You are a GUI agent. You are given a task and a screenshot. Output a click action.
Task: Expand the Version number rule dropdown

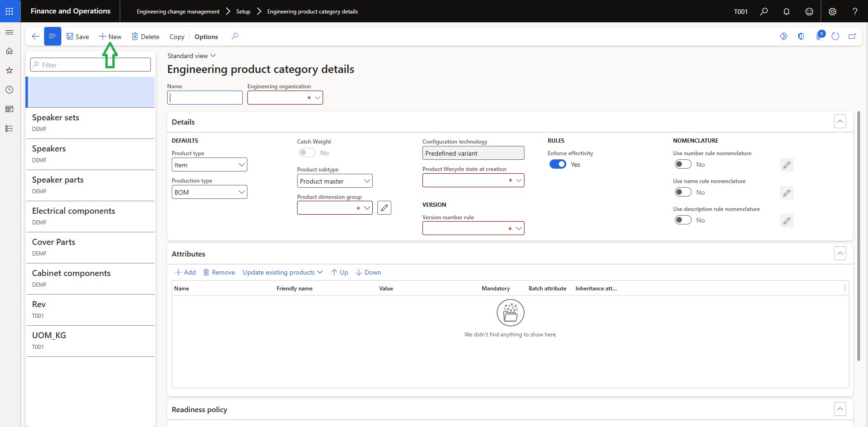[x=518, y=228]
